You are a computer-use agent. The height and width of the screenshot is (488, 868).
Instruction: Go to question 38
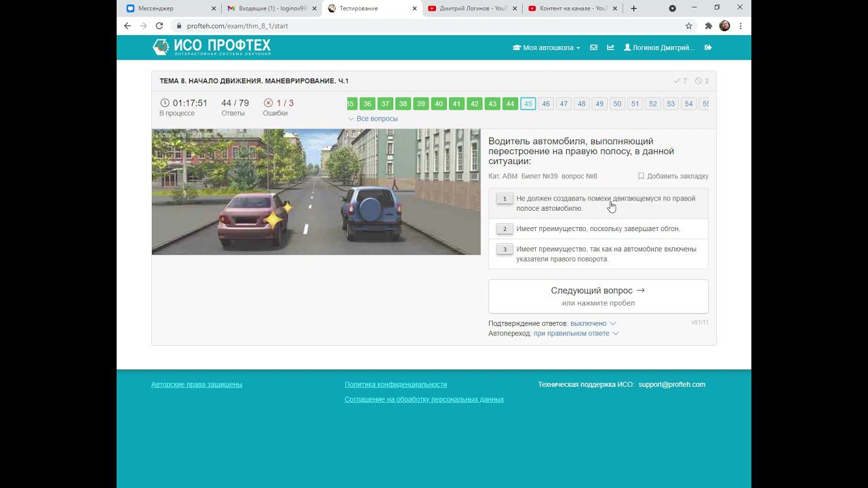click(x=403, y=104)
